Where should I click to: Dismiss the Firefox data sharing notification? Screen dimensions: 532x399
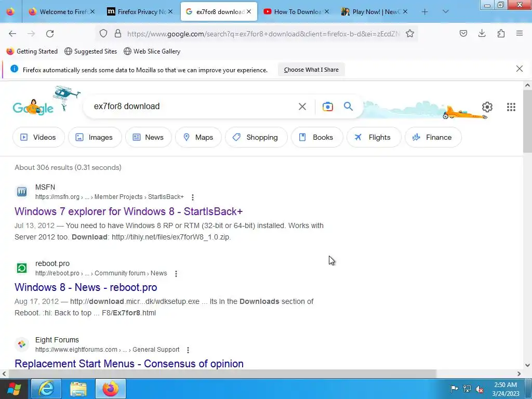[x=520, y=69]
